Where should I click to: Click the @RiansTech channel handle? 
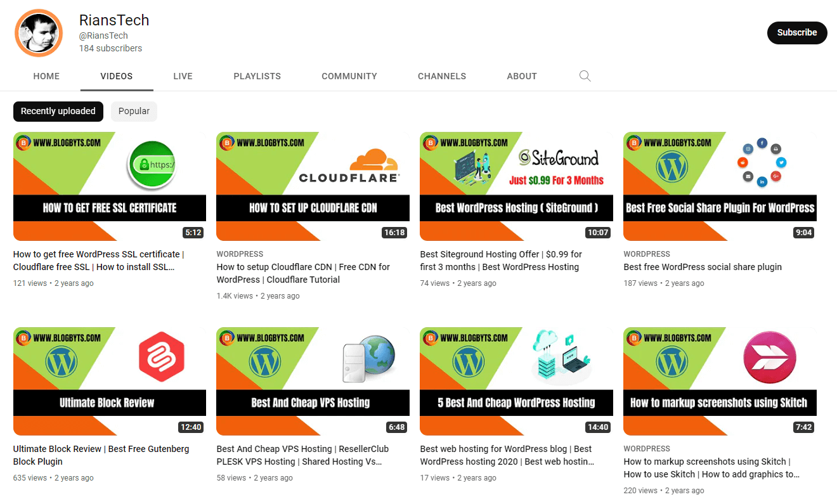pyautogui.click(x=103, y=36)
